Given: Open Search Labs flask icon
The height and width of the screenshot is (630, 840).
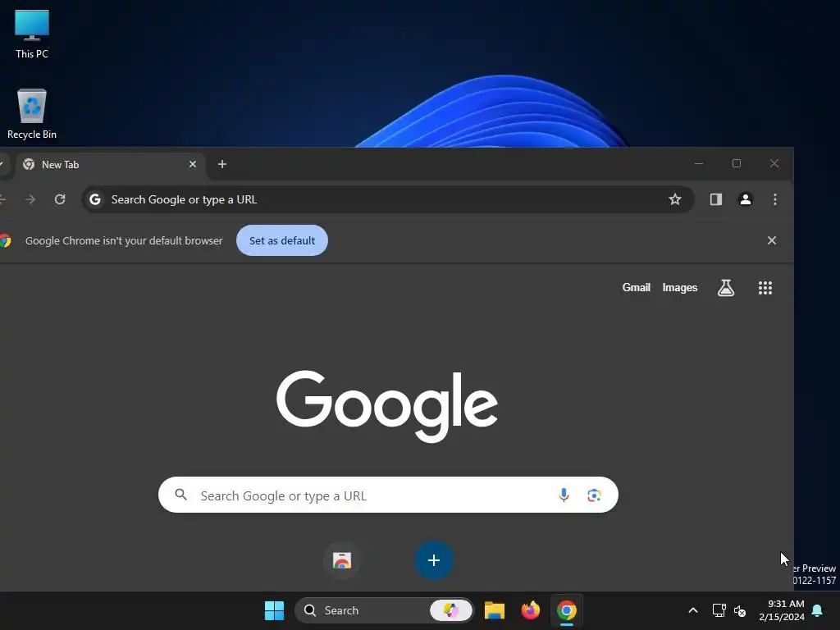Looking at the screenshot, I should (x=726, y=288).
